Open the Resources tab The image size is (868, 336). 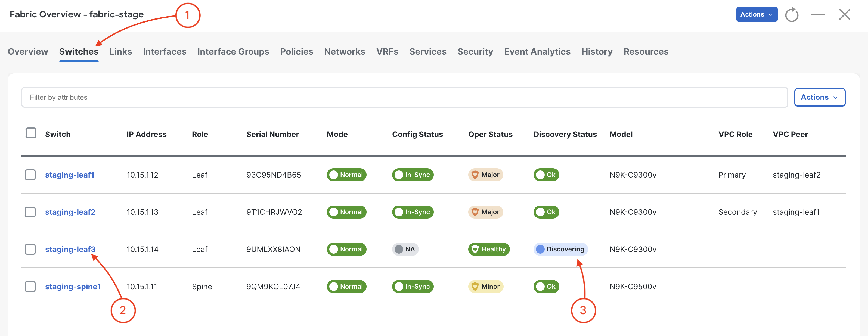(x=646, y=52)
